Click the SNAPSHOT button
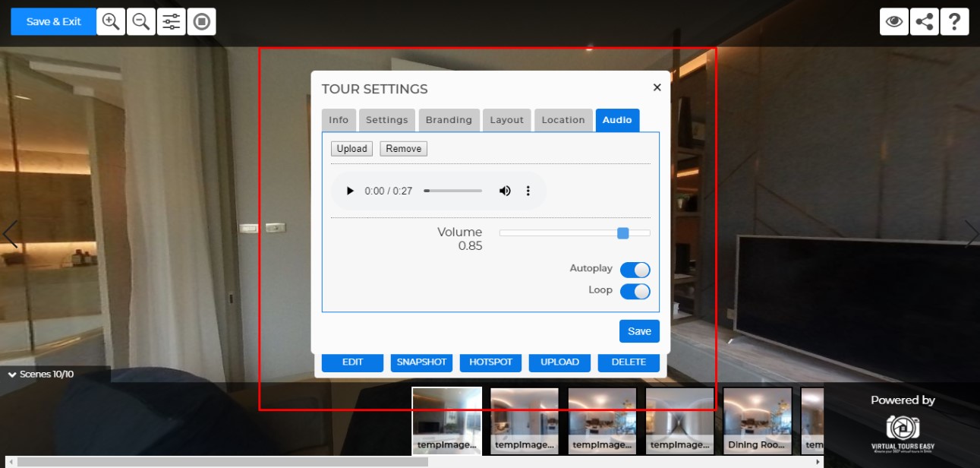 point(421,362)
